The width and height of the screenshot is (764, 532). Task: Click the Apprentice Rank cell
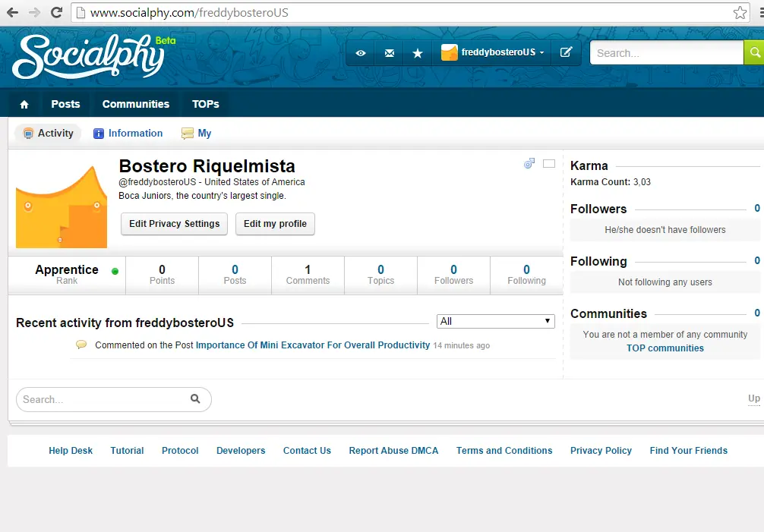point(67,275)
